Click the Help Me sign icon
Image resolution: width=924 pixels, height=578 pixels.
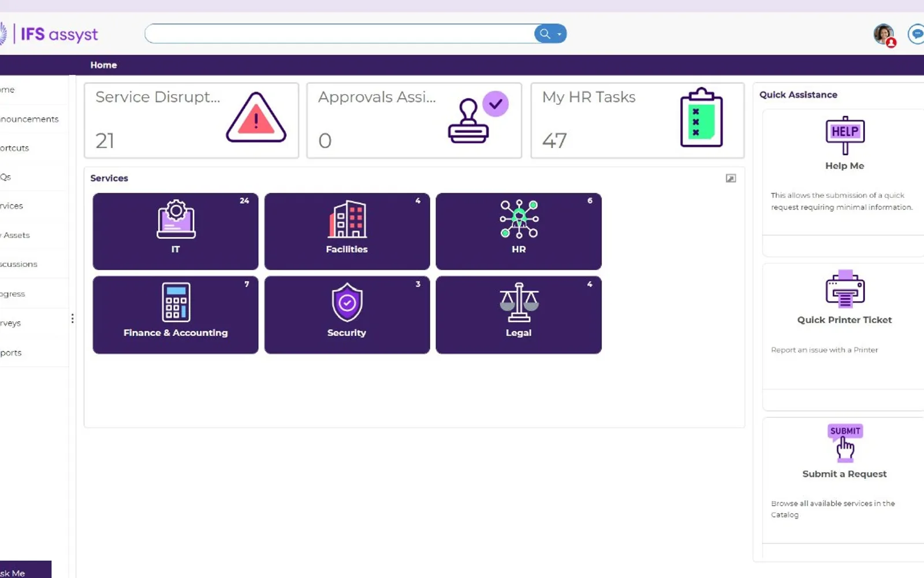[845, 135]
